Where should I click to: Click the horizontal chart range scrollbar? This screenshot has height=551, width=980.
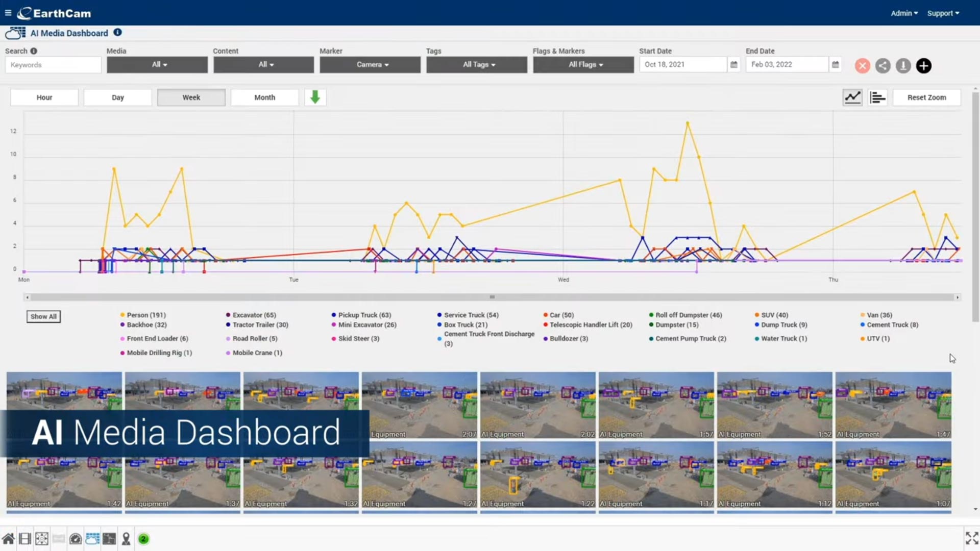(x=493, y=297)
